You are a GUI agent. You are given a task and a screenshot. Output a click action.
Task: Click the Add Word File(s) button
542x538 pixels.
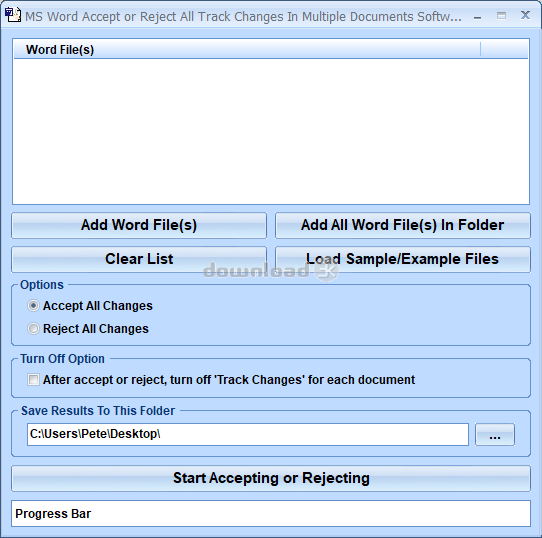(x=139, y=225)
